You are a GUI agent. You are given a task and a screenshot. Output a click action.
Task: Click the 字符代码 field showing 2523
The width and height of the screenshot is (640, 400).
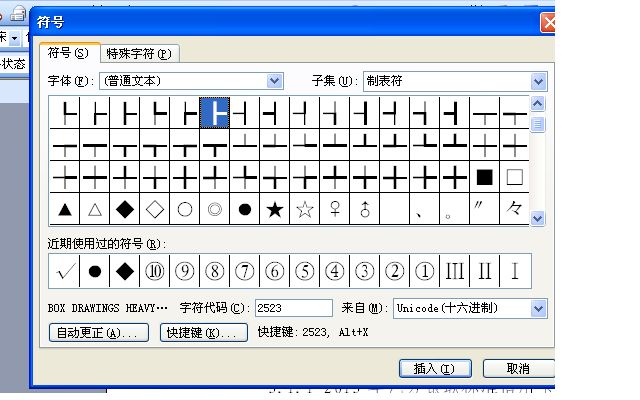pyautogui.click(x=293, y=308)
